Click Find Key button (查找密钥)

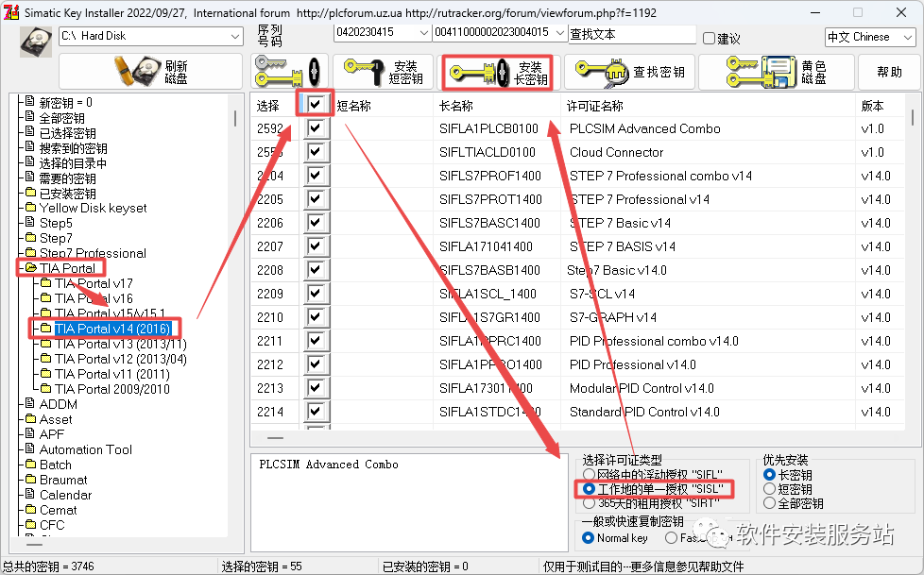[629, 72]
